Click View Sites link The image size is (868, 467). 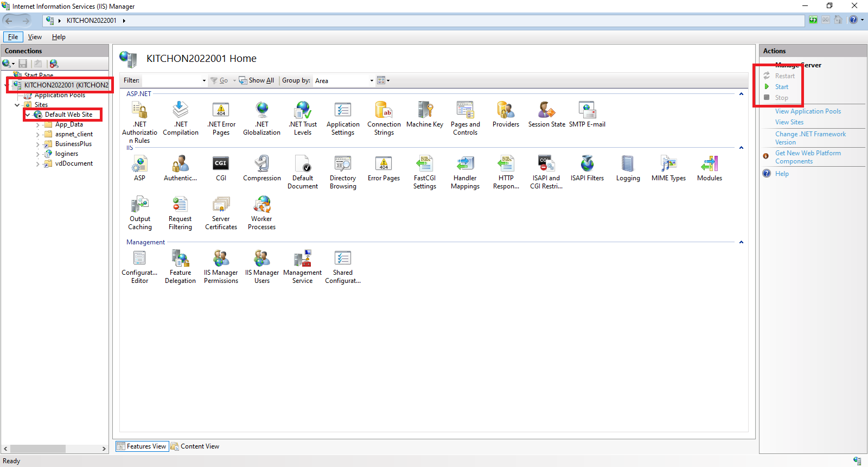pyautogui.click(x=789, y=122)
